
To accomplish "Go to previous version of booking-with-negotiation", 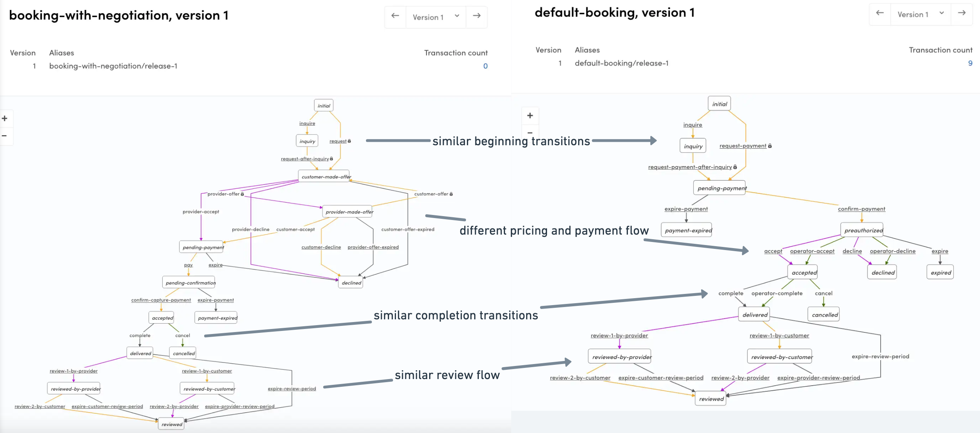I will tap(395, 16).
